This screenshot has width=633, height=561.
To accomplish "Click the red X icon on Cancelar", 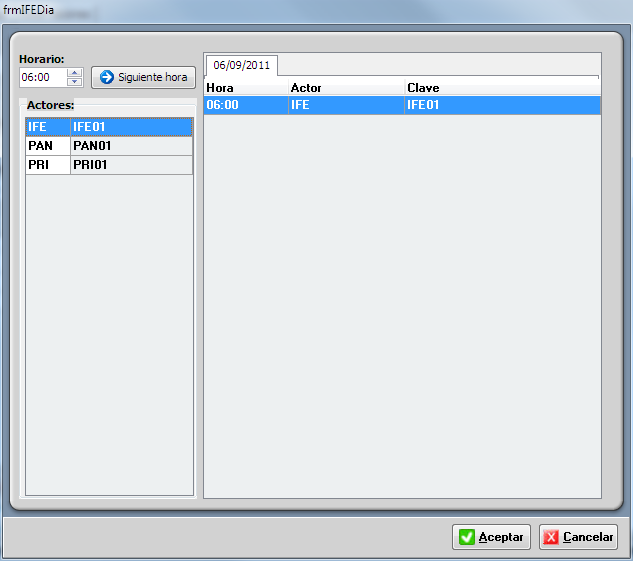I will (551, 537).
